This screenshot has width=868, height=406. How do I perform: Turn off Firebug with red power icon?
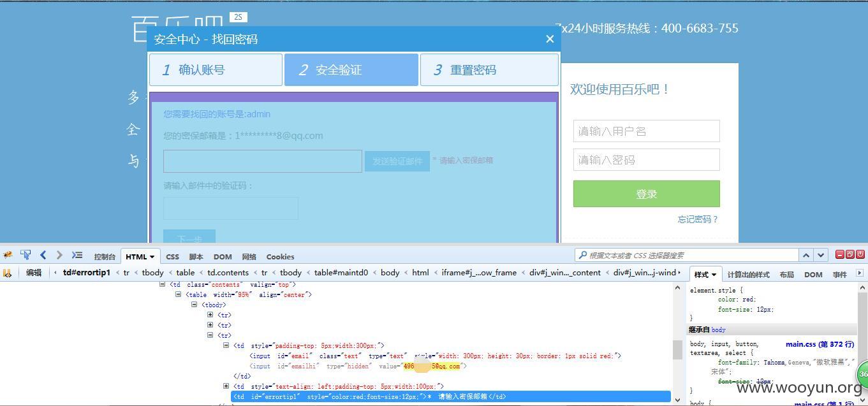point(860,254)
